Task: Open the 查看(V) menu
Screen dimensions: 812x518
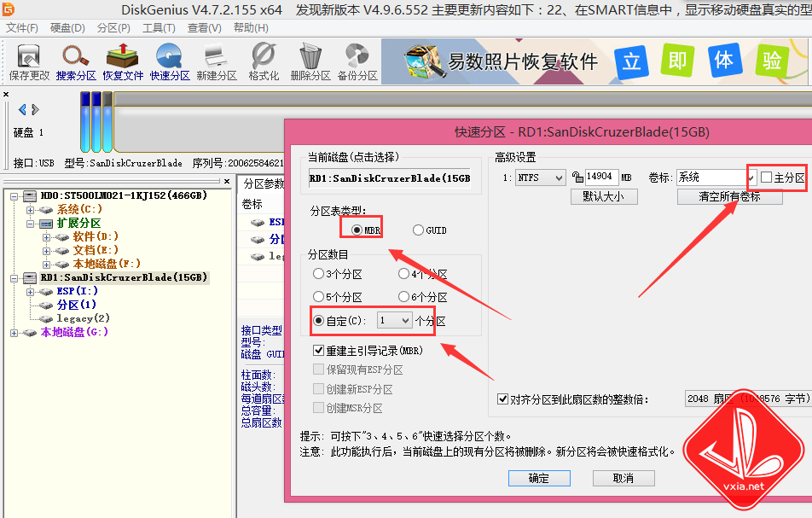Action: tap(205, 28)
